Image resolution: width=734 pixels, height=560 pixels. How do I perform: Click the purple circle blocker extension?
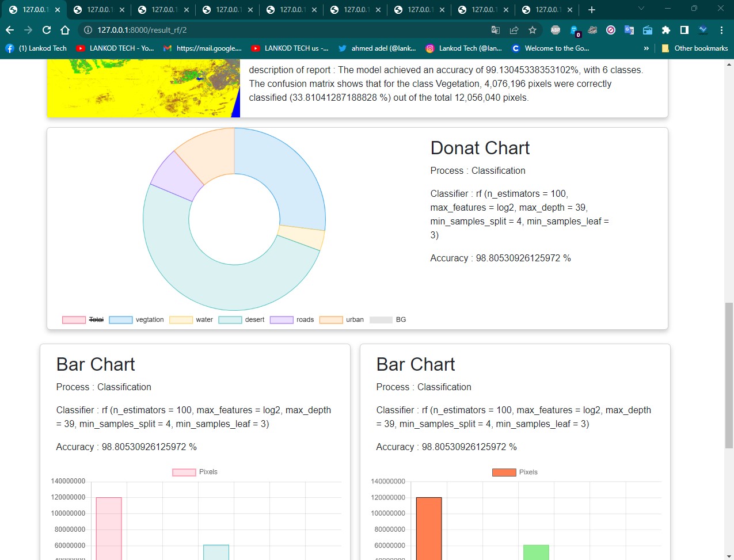tap(611, 30)
